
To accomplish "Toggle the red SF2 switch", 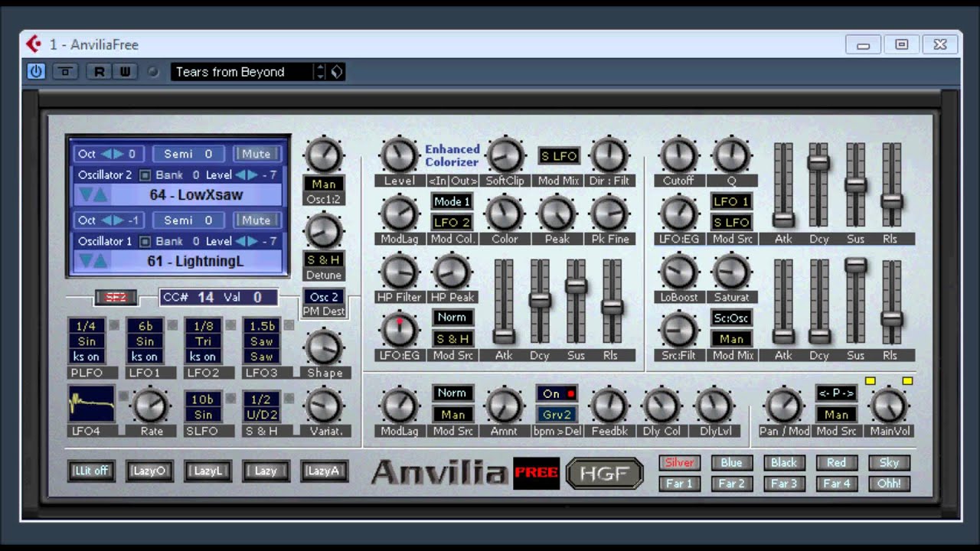I will pyautogui.click(x=116, y=297).
